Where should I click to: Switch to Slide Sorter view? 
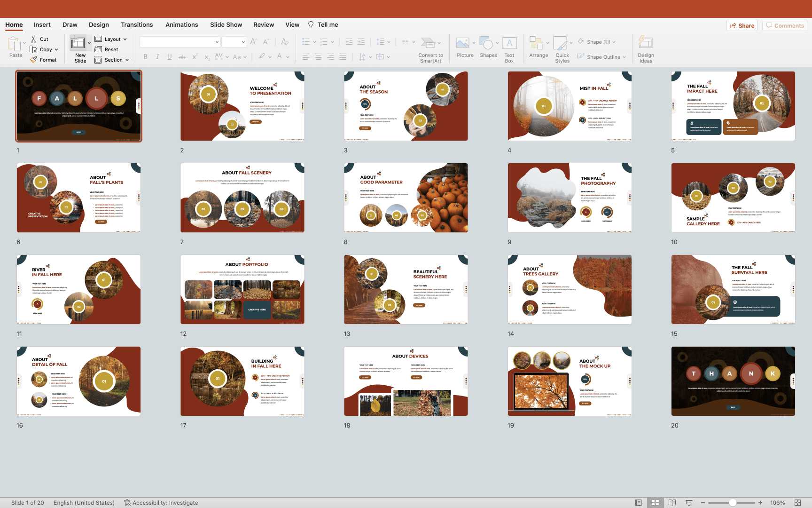655,502
